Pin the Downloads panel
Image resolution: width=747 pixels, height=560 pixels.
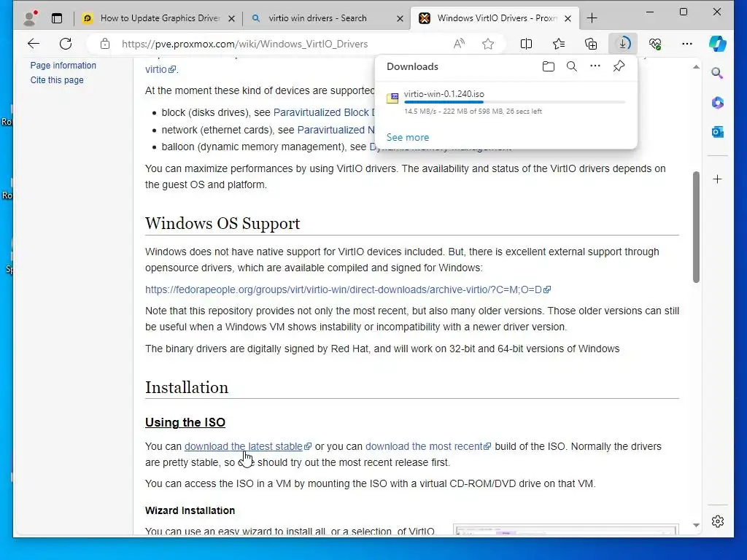point(619,66)
